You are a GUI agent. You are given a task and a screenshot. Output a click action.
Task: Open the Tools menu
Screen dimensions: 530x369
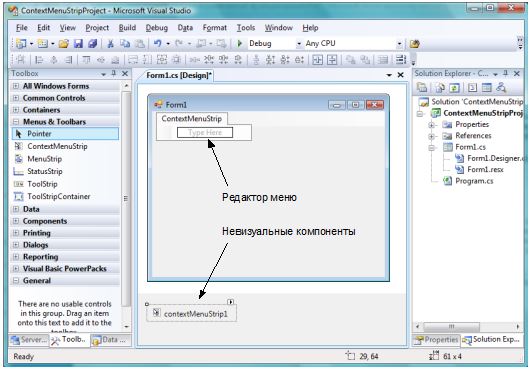(246, 28)
